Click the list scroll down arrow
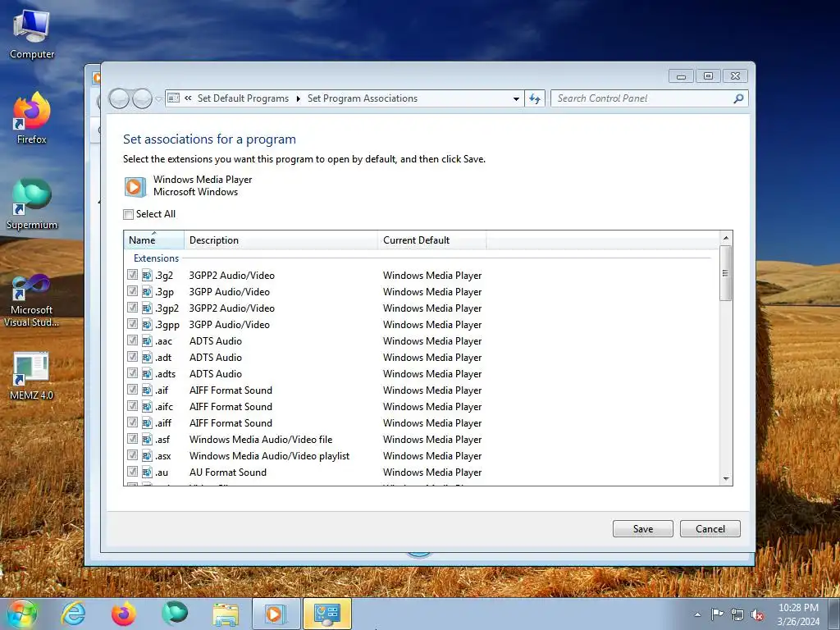This screenshot has height=630, width=840. (726, 479)
